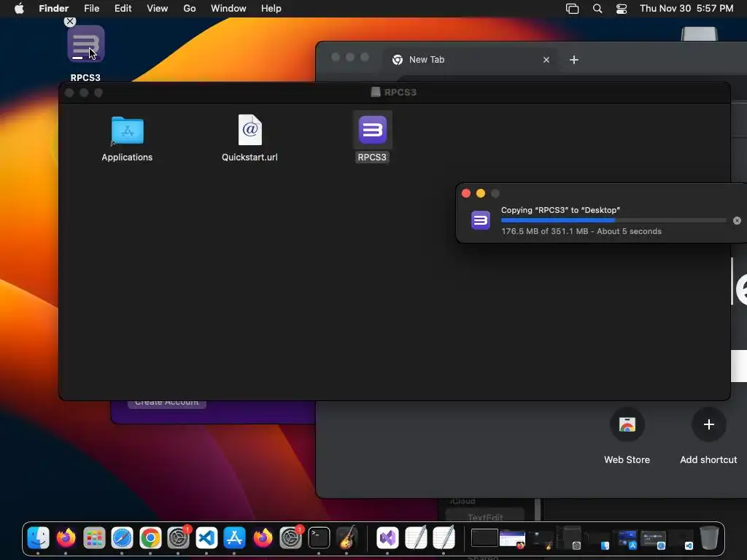Open Firefox beside Finder in the Dock
This screenshot has width=747, height=560.
(x=66, y=538)
